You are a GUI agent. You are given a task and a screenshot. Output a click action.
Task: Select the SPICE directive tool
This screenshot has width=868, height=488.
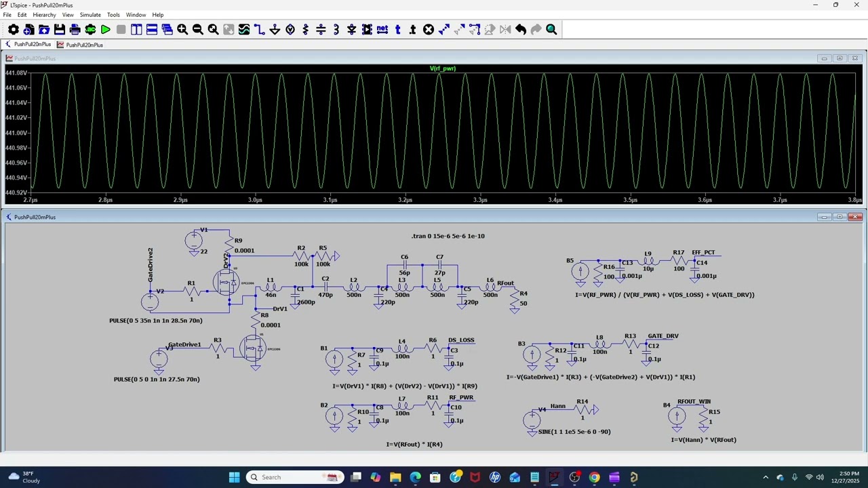413,29
